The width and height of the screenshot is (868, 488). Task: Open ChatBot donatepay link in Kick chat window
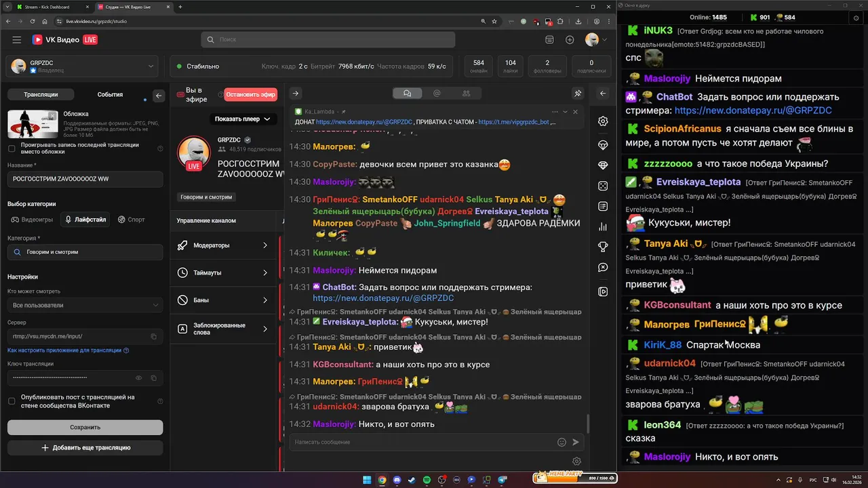coord(753,110)
